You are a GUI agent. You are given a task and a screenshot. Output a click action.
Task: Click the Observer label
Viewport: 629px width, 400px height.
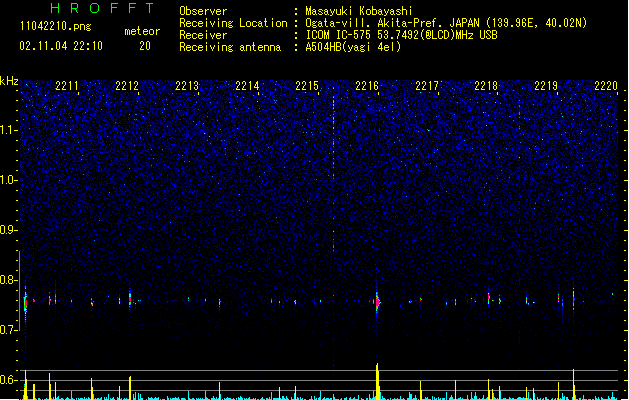tap(203, 11)
